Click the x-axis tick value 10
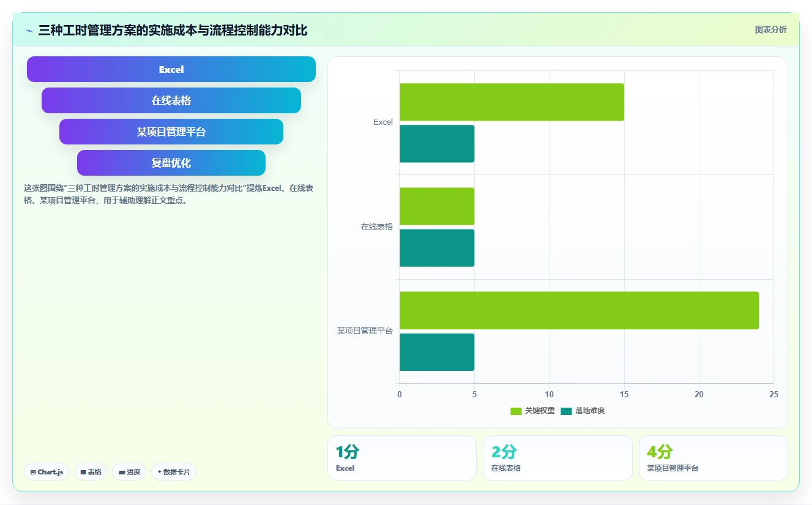Screen dimensions: 812x505 [549, 395]
